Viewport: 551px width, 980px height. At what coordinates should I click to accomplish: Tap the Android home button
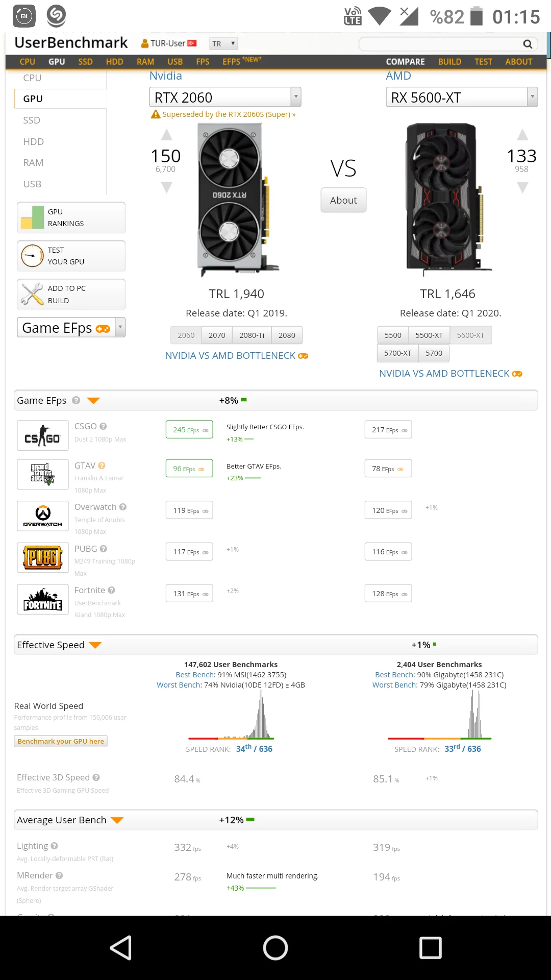click(x=275, y=948)
